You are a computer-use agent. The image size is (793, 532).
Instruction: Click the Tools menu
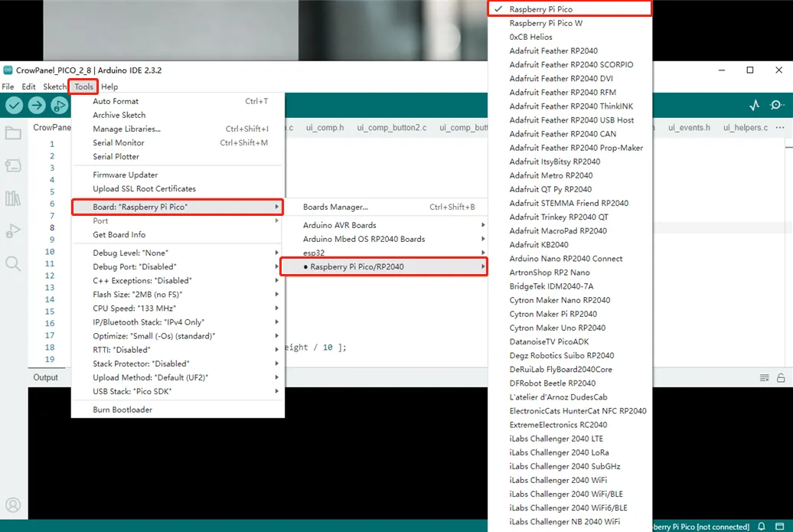pos(83,86)
